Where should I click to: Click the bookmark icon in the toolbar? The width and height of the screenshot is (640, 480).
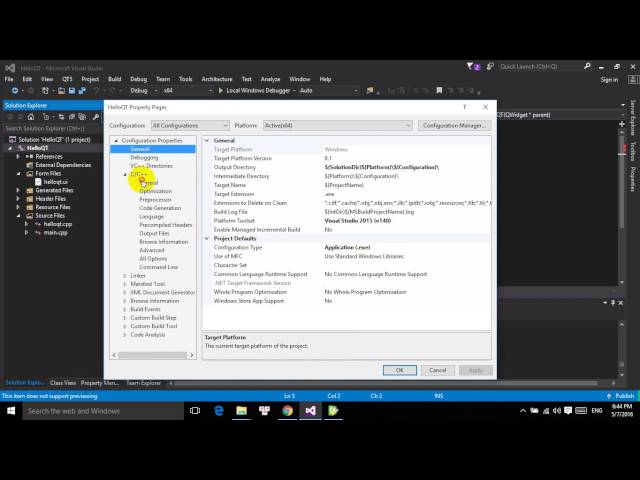pyautogui.click(x=439, y=91)
